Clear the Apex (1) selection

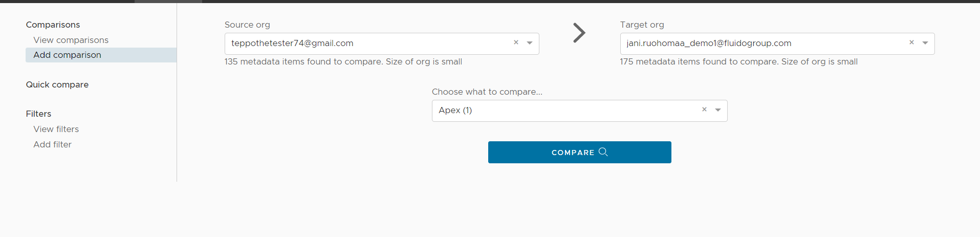704,110
